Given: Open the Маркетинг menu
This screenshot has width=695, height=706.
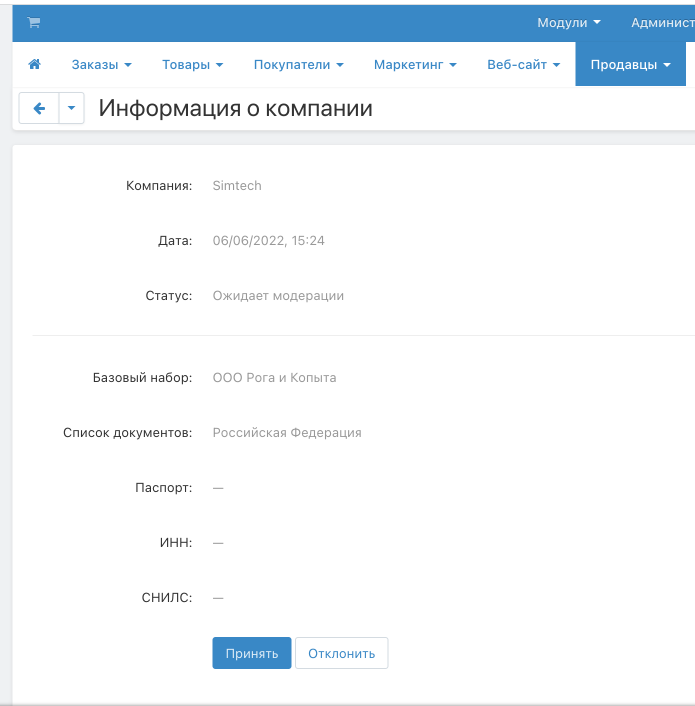Looking at the screenshot, I should point(415,65).
